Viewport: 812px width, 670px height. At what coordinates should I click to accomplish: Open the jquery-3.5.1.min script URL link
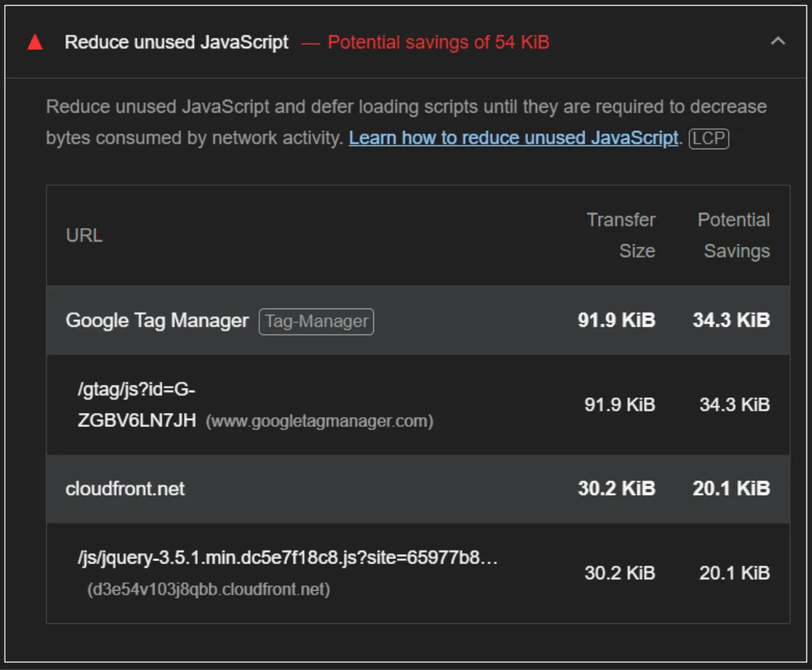pos(288,558)
